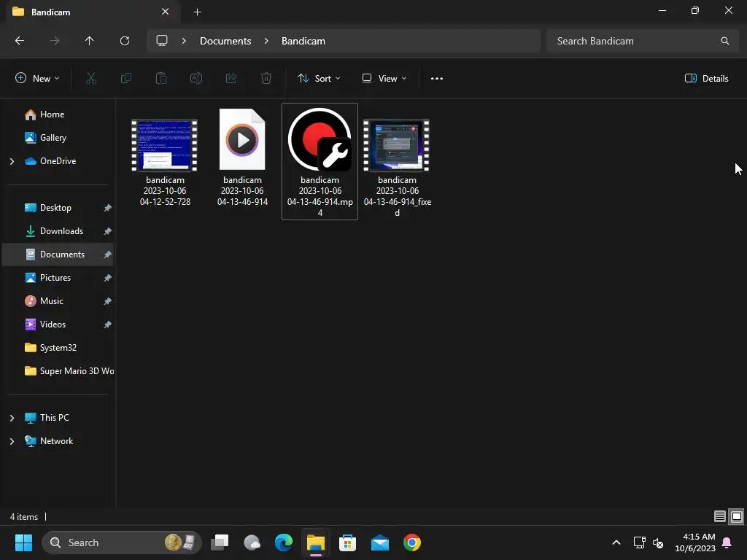This screenshot has width=747, height=560.
Task: Click the Share icon in toolbar
Action: pyautogui.click(x=231, y=78)
